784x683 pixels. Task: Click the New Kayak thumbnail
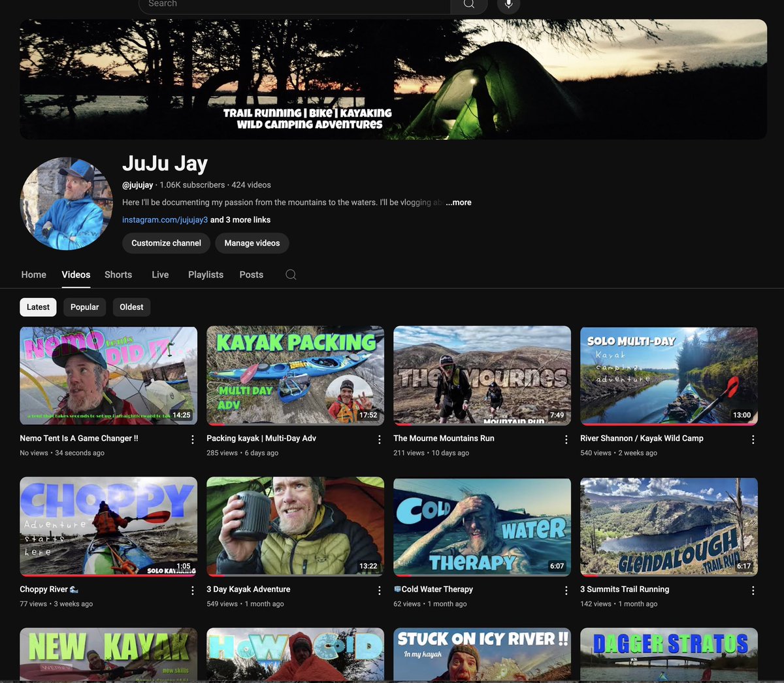click(108, 655)
